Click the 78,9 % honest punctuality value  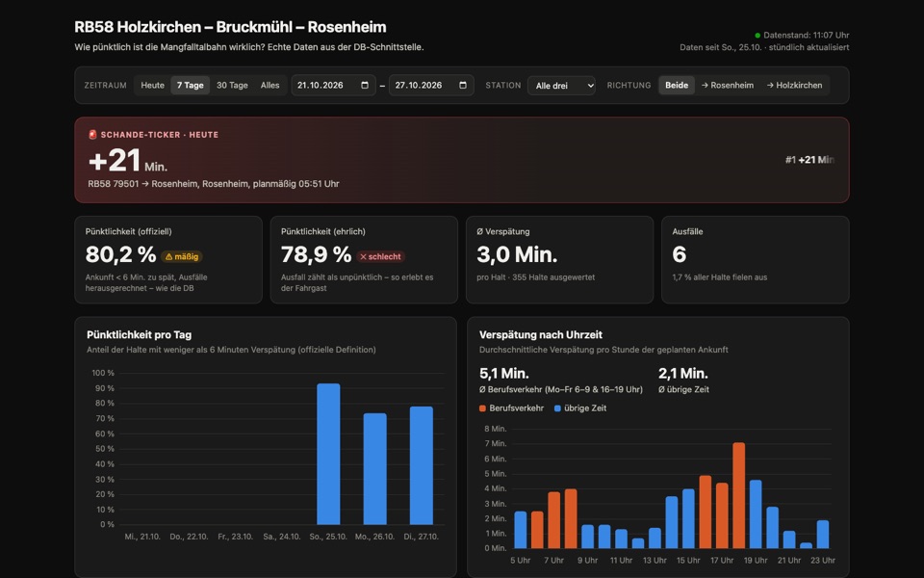pos(317,254)
